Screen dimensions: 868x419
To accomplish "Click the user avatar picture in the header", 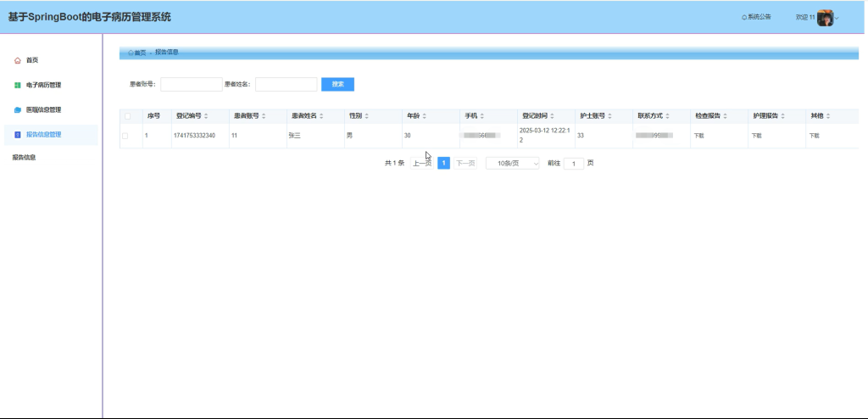I will point(825,18).
